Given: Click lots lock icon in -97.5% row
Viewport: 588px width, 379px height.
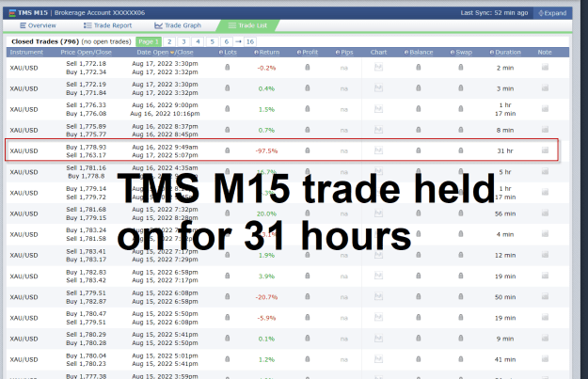Looking at the screenshot, I should click(x=228, y=150).
